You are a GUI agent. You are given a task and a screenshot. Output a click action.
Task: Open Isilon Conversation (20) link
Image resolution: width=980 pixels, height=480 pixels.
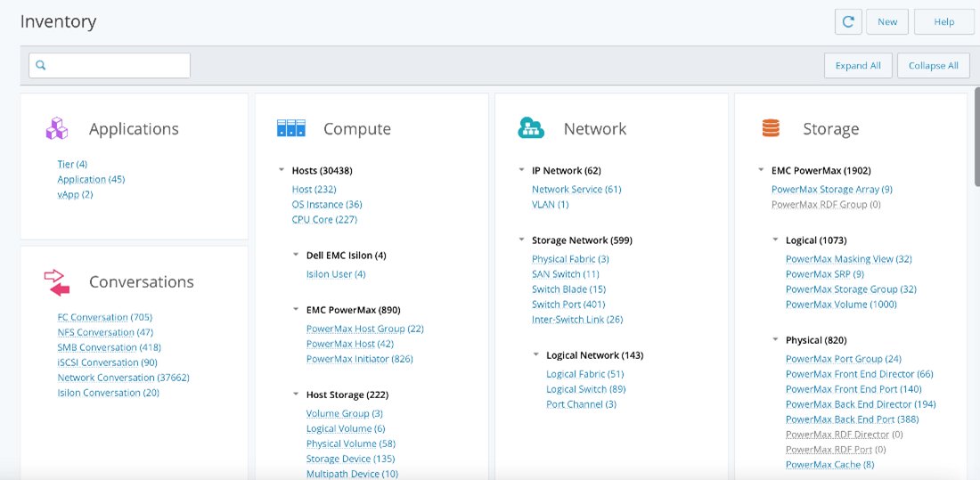108,393
